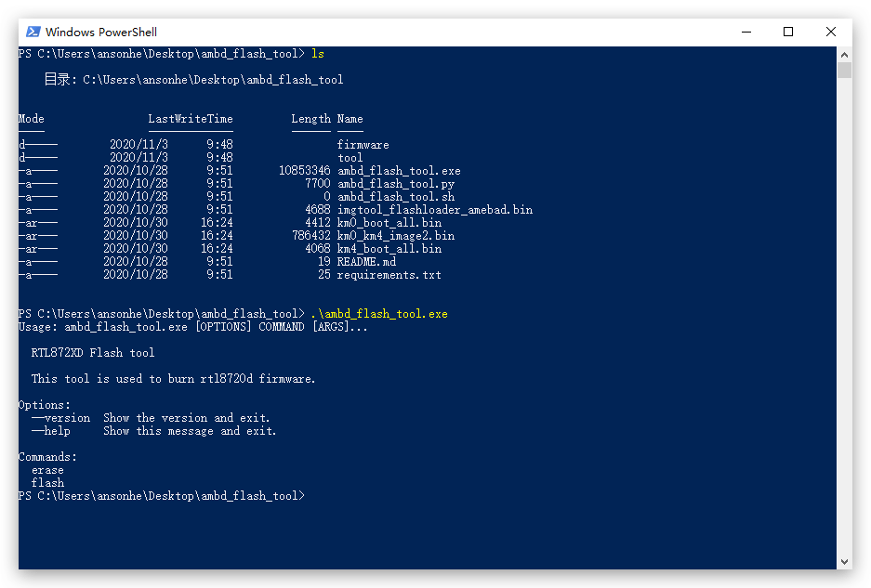The image size is (871, 588).
Task: Click 'Show the version and exit.' description
Action: (187, 418)
